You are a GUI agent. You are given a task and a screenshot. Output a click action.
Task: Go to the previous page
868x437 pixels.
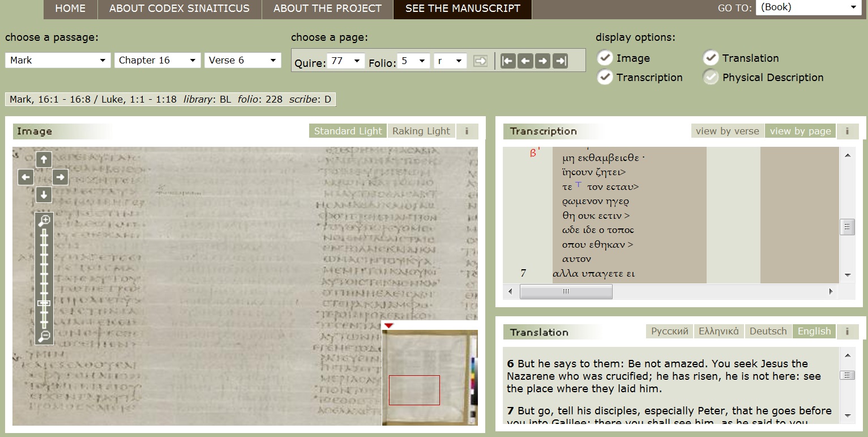(525, 61)
